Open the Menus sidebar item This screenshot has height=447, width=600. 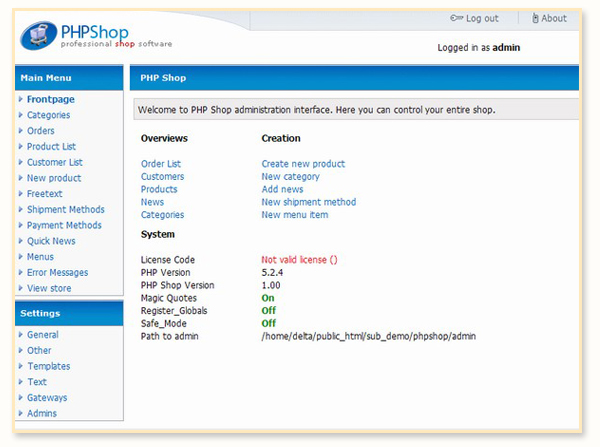point(40,257)
